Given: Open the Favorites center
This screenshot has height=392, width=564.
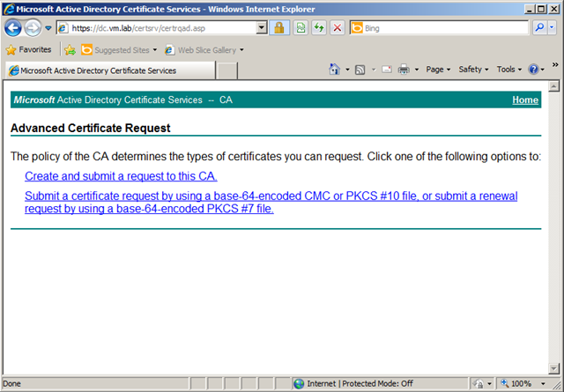Looking at the screenshot, I should 29,49.
